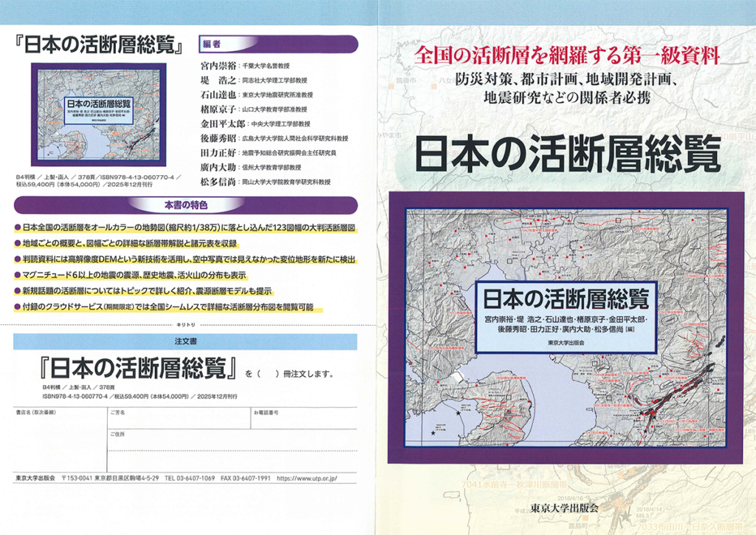Screen dimensions: 756x535
Task: Click the お電話番号 phone number field
Action: [x=303, y=421]
